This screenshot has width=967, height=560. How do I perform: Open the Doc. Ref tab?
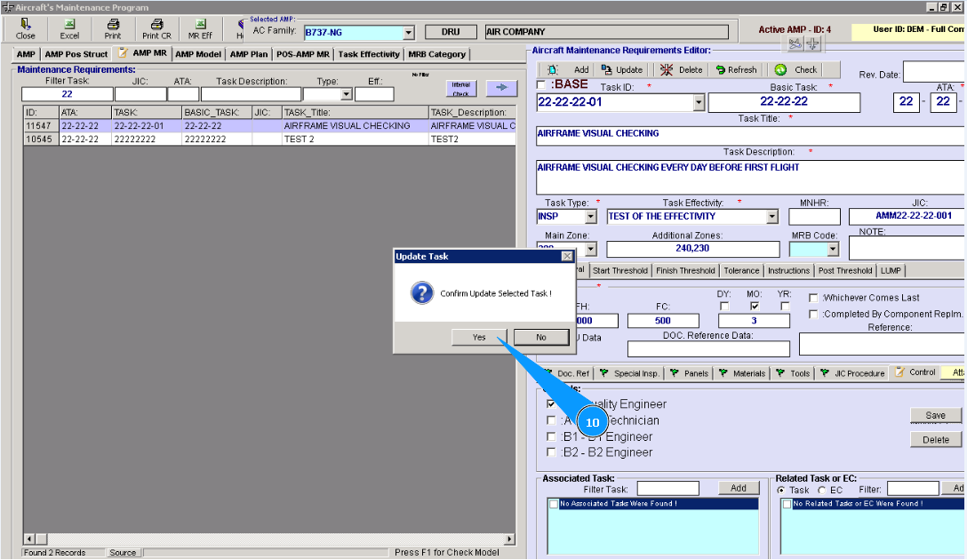[569, 373]
